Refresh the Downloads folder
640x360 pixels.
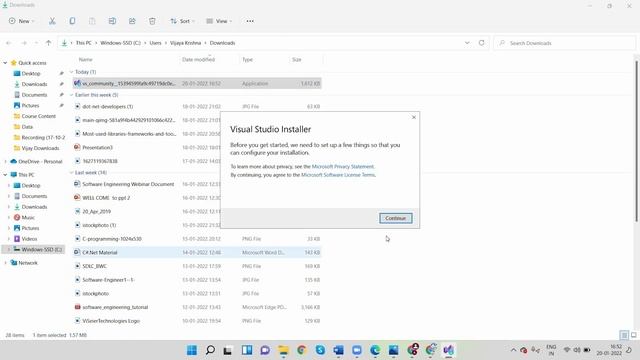(482, 43)
